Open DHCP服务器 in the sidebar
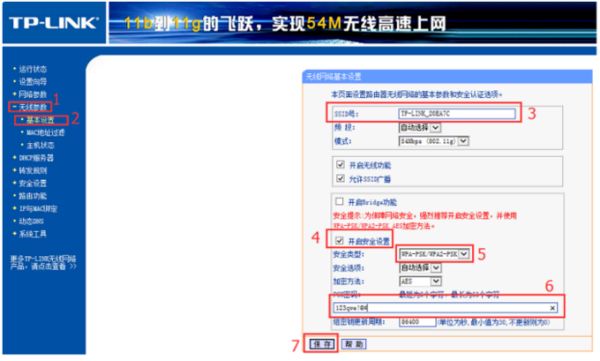The height and width of the screenshot is (361, 600). tap(36, 158)
